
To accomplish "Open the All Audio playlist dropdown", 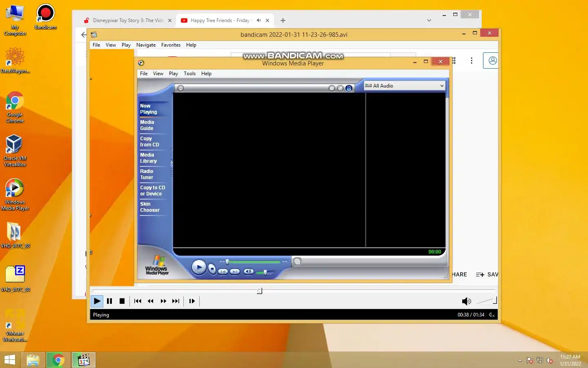I will 404,86.
